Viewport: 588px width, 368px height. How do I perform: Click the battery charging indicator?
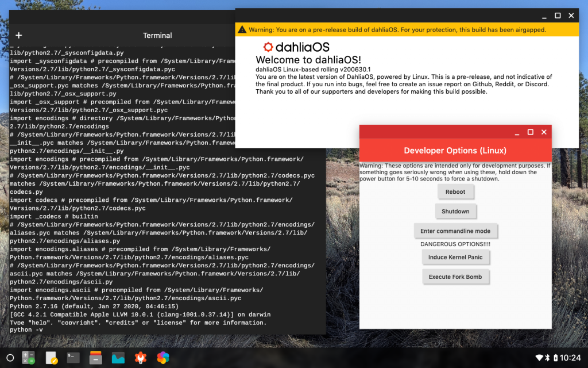click(x=555, y=358)
